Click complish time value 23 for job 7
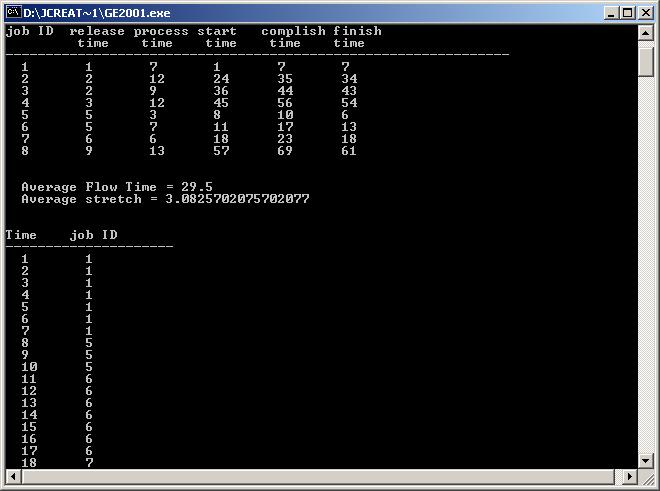This screenshot has width=660, height=491. click(x=285, y=139)
